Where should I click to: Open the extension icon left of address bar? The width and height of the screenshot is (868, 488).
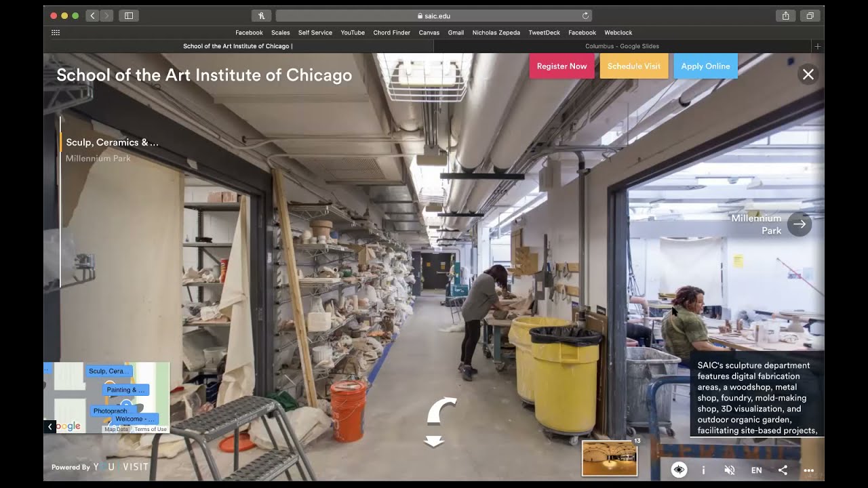coord(261,16)
